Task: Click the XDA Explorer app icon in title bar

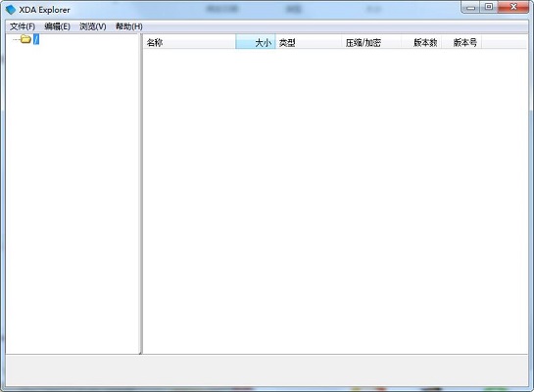Action: pyautogui.click(x=11, y=10)
